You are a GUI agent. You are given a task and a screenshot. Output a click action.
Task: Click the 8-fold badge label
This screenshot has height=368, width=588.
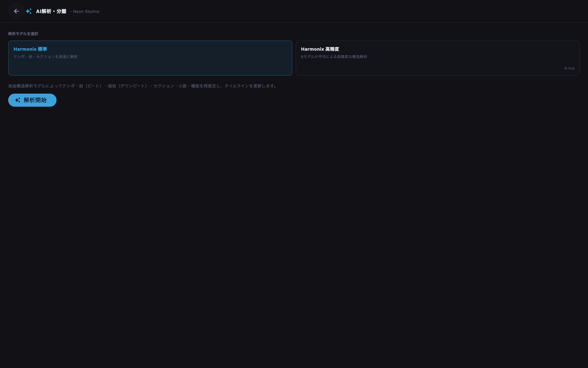[569, 68]
